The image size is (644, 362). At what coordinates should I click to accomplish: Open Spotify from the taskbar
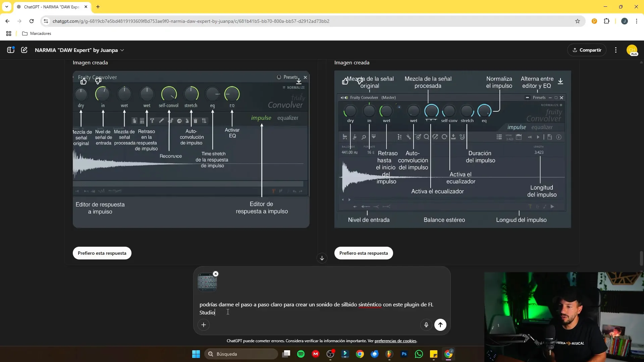pyautogui.click(x=301, y=354)
